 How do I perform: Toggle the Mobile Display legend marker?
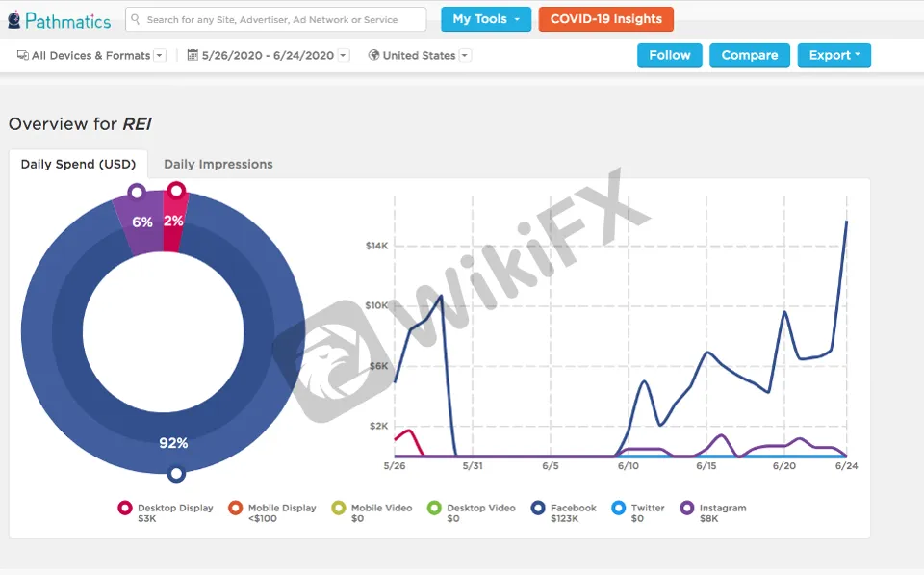point(235,508)
